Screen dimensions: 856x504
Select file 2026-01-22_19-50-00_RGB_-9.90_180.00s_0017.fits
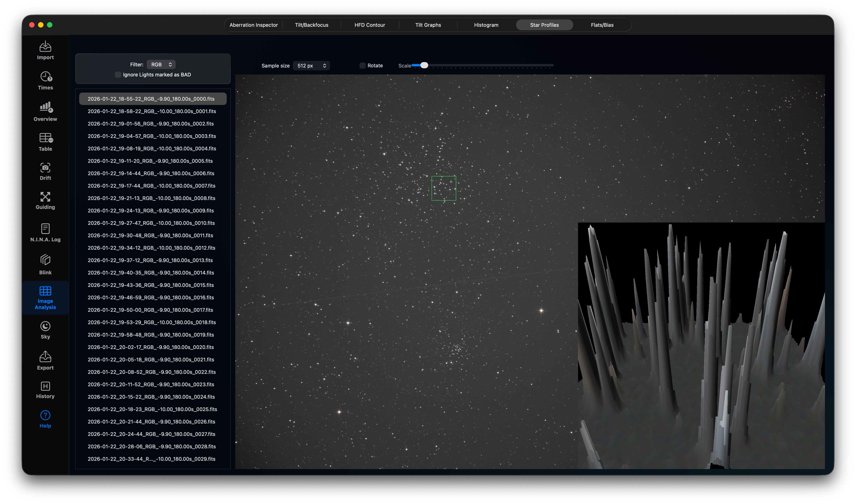click(153, 310)
